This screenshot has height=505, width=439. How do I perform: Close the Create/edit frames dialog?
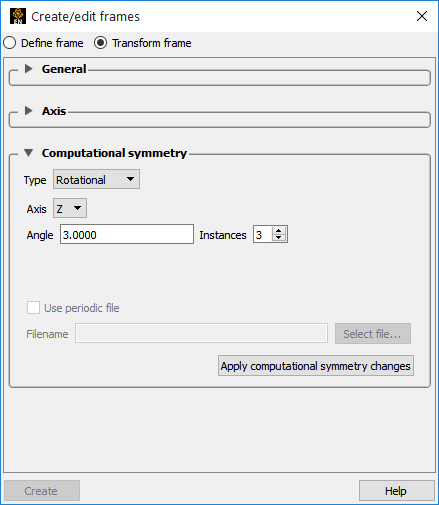click(x=422, y=16)
